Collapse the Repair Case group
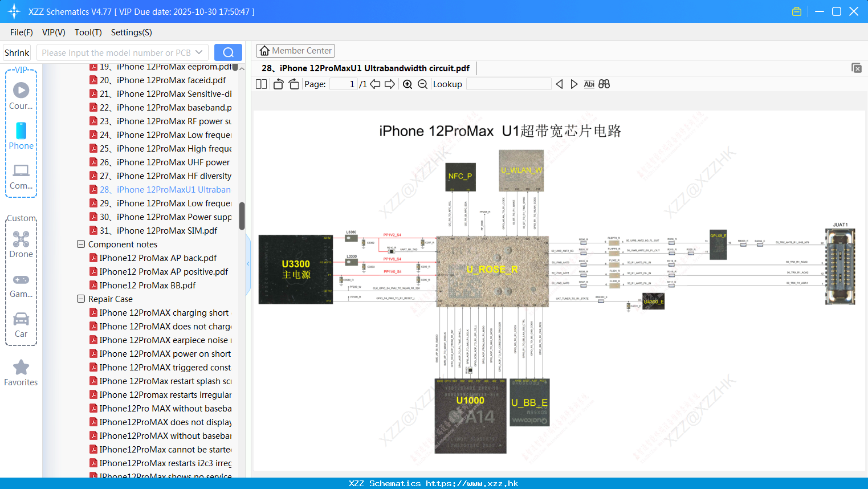Viewport: 868px width, 489px height. click(81, 299)
